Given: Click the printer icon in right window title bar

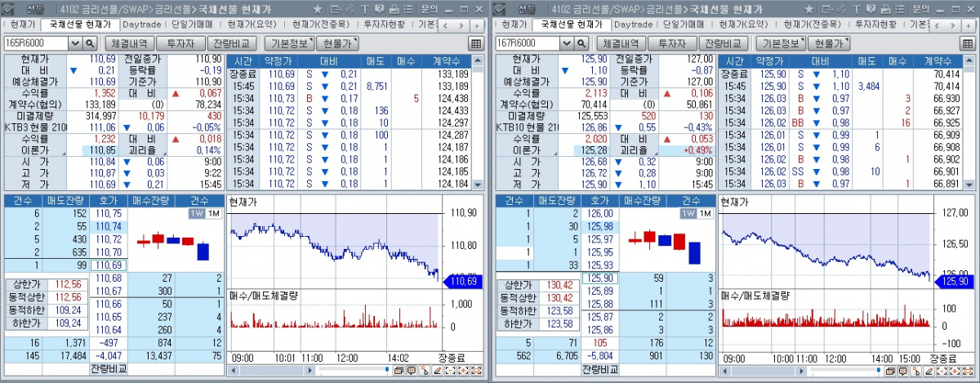Looking at the screenshot, I should pos(886,8).
